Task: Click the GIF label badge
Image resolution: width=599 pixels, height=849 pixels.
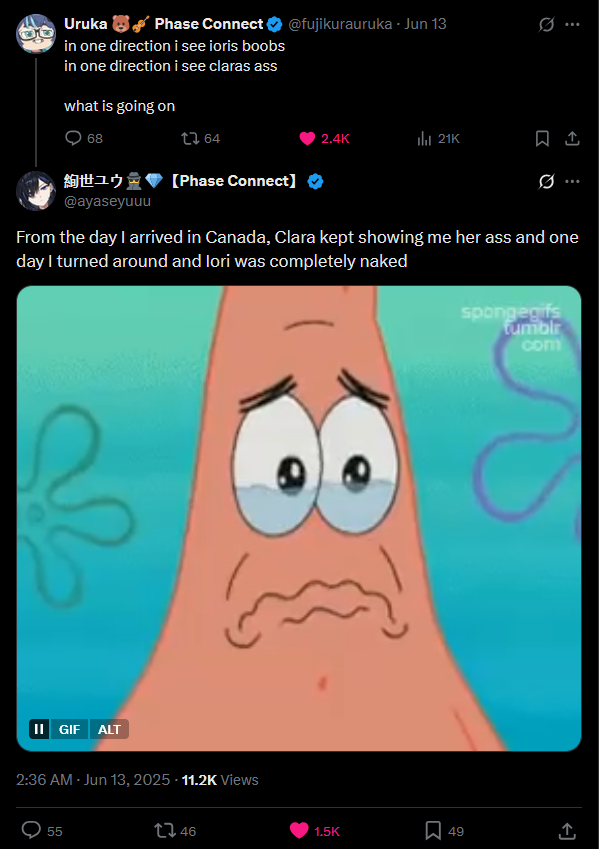Action: tap(69, 729)
